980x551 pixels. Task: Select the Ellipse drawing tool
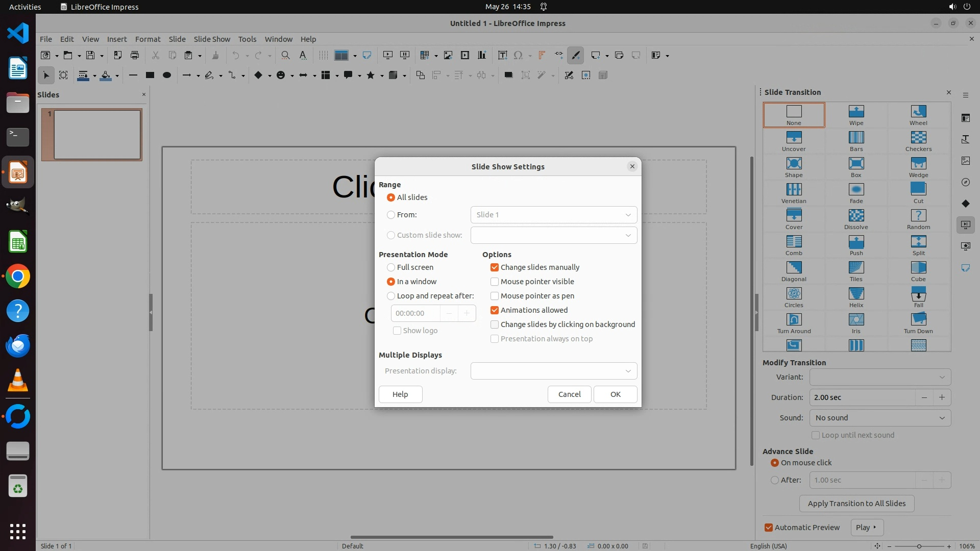(x=166, y=75)
